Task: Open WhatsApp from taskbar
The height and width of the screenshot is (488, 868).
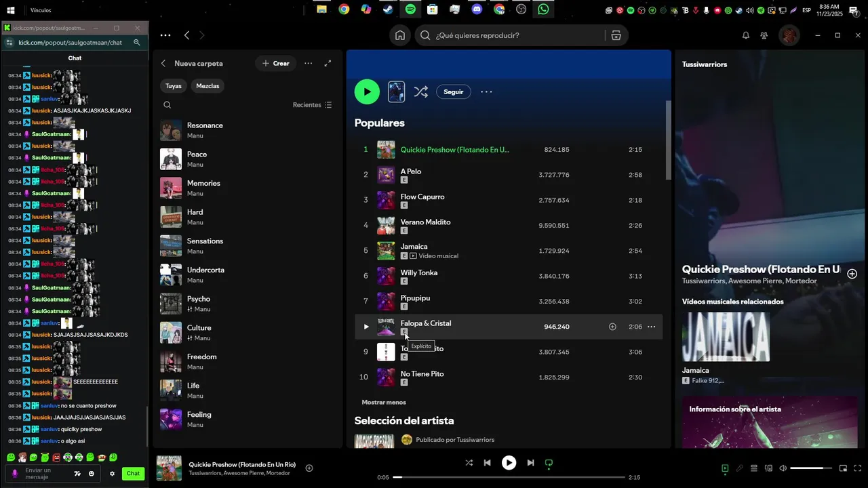Action: (544, 9)
